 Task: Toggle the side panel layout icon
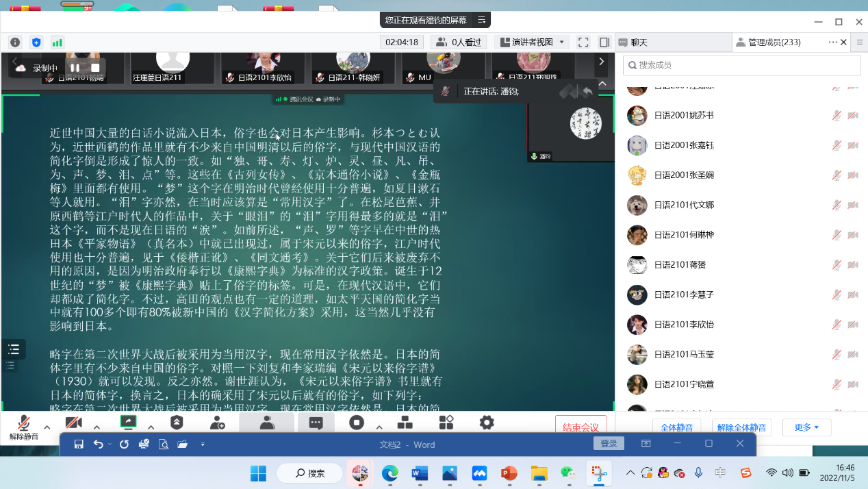point(604,42)
